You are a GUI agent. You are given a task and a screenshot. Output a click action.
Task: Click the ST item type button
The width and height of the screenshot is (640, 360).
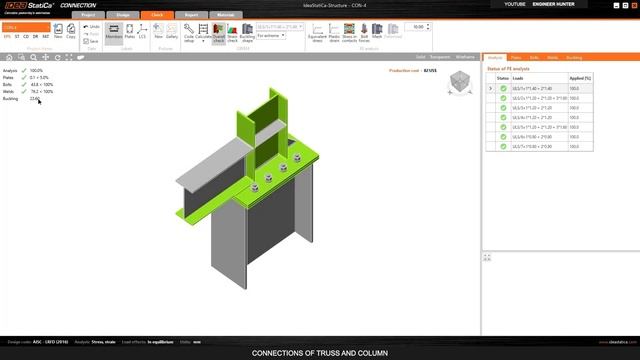coord(17,37)
